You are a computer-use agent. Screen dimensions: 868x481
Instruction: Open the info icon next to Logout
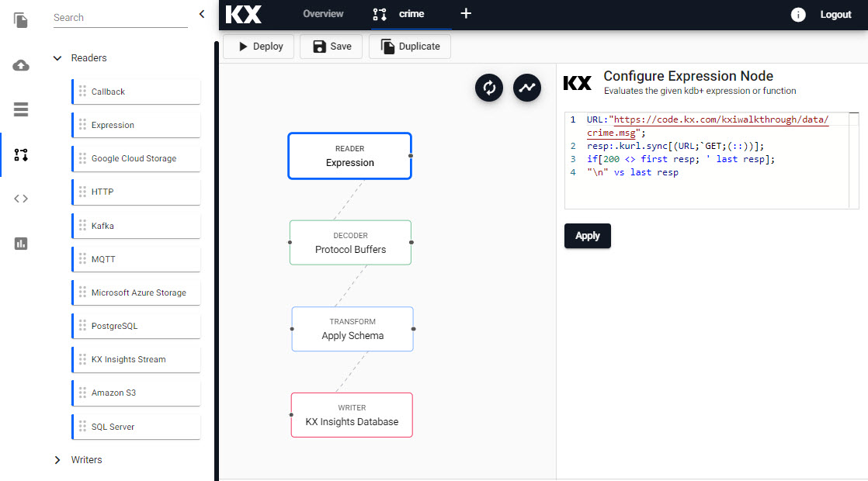pos(797,15)
